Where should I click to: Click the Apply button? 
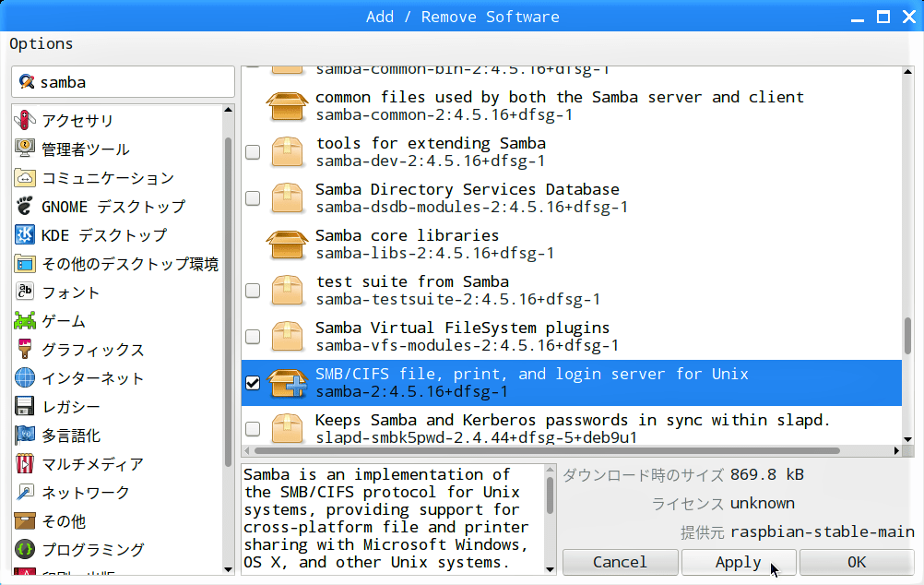tap(739, 562)
